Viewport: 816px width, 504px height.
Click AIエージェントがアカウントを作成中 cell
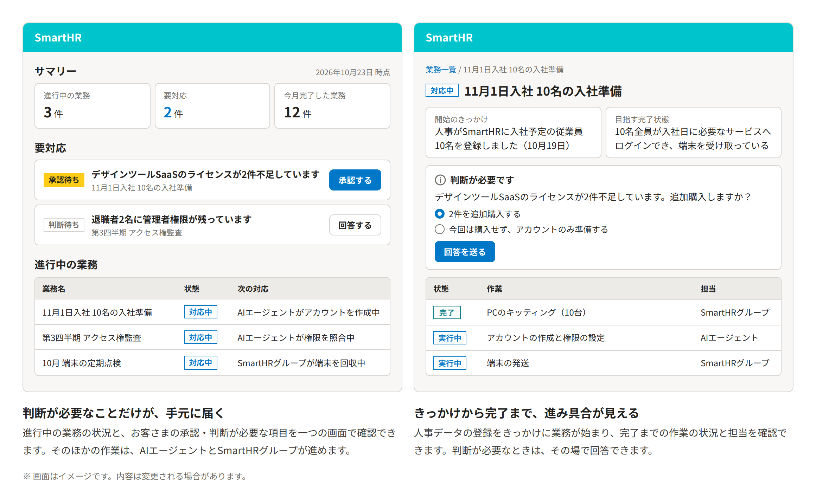coord(308,312)
